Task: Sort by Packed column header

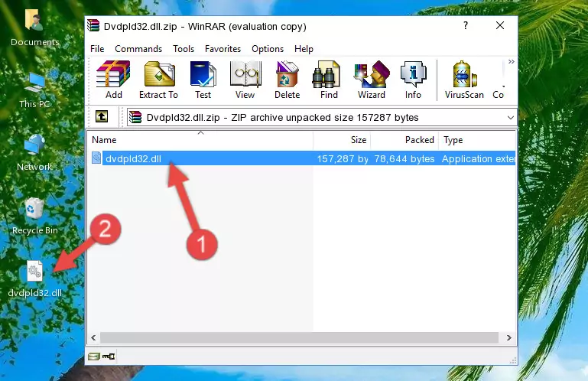Action: tap(404, 140)
